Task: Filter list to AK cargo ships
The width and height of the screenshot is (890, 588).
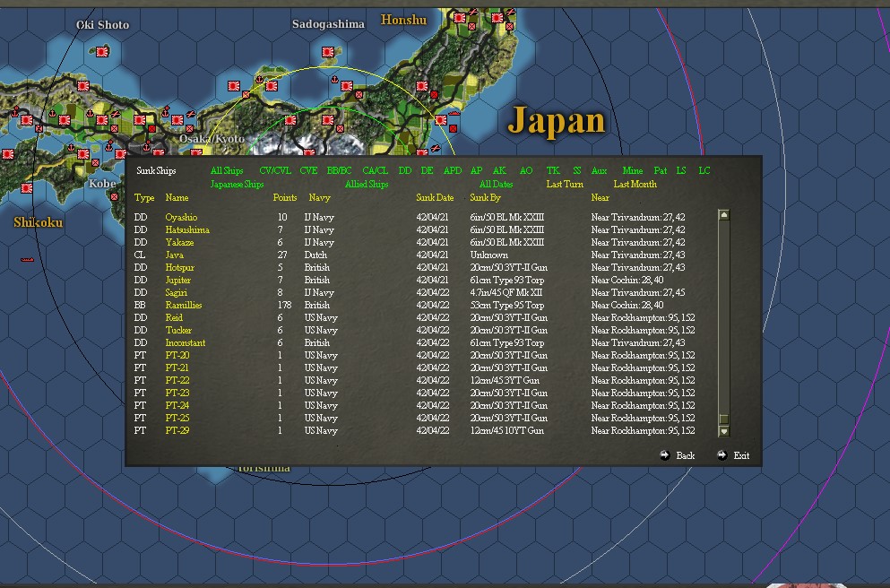Action: click(499, 170)
